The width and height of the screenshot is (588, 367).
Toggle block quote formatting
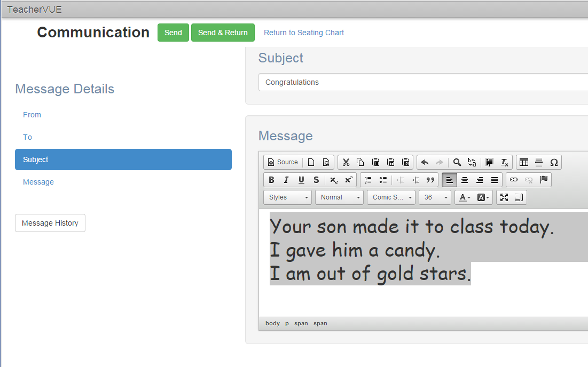(430, 180)
